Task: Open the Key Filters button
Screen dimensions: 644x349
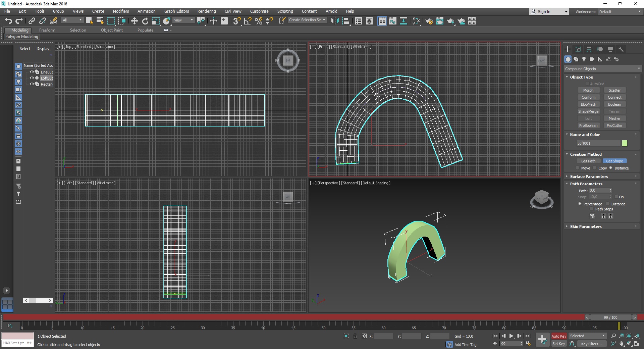Action: (x=592, y=344)
